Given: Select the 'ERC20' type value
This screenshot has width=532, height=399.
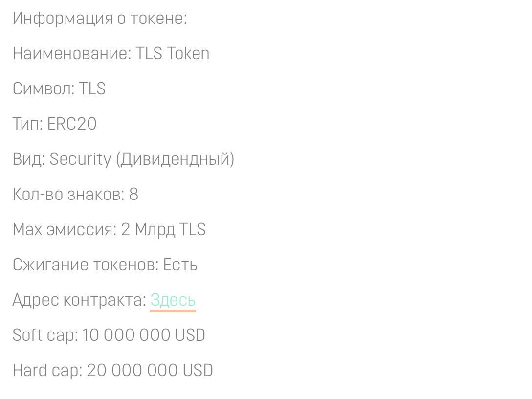Looking at the screenshot, I should point(72,124).
